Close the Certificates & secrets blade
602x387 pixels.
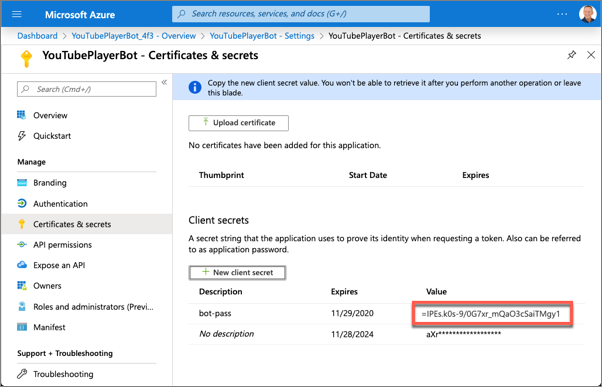[591, 55]
